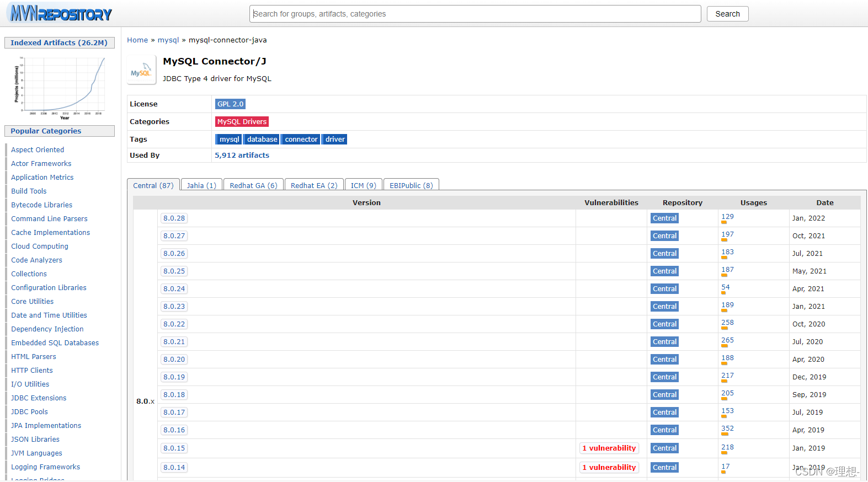Open the Aspect Oriented category
Screen dimensions: 868x482
[x=38, y=150]
